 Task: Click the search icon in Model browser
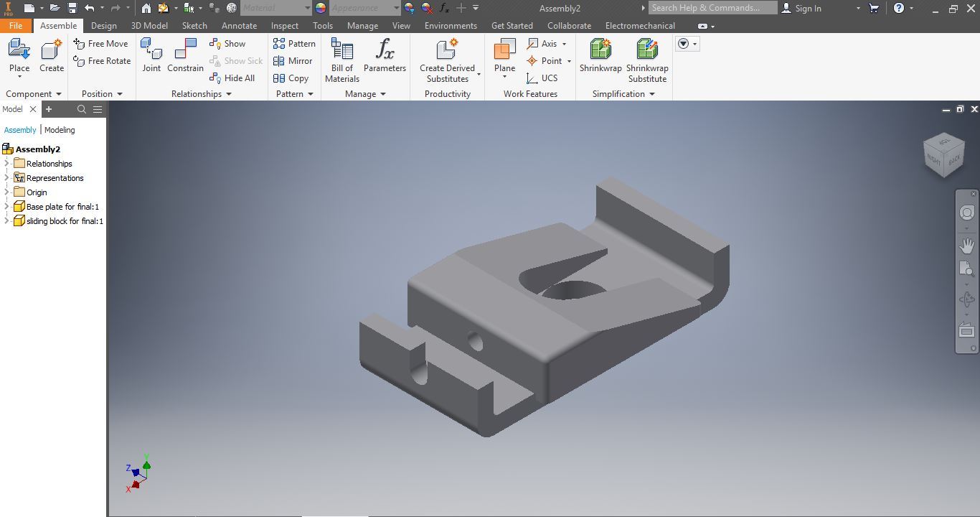tap(82, 109)
